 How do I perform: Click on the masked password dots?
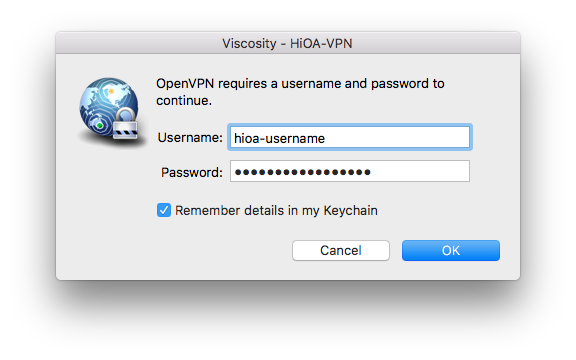click(303, 172)
